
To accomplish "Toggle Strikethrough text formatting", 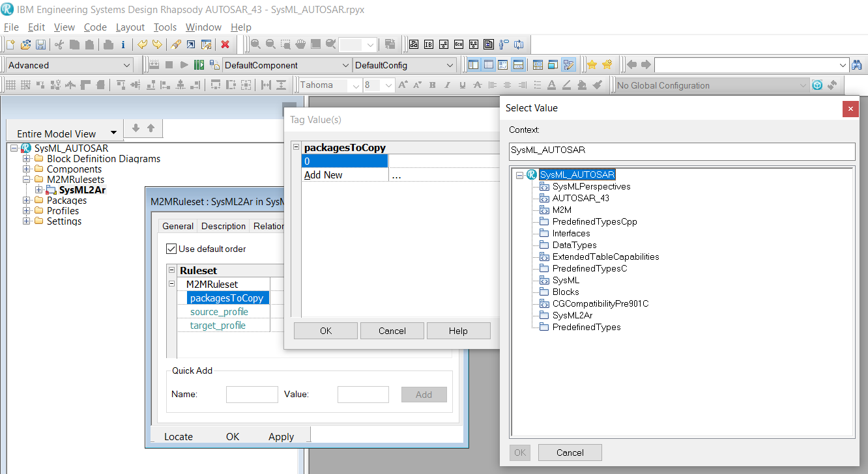I will tap(477, 85).
